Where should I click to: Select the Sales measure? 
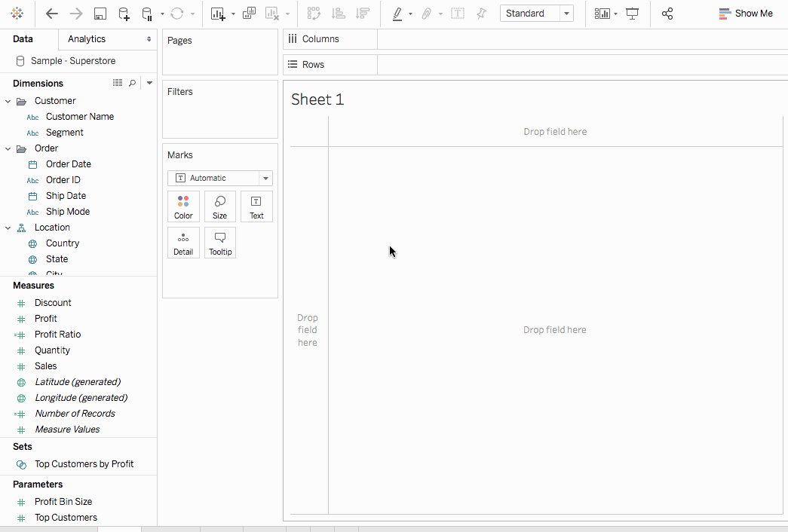46,366
